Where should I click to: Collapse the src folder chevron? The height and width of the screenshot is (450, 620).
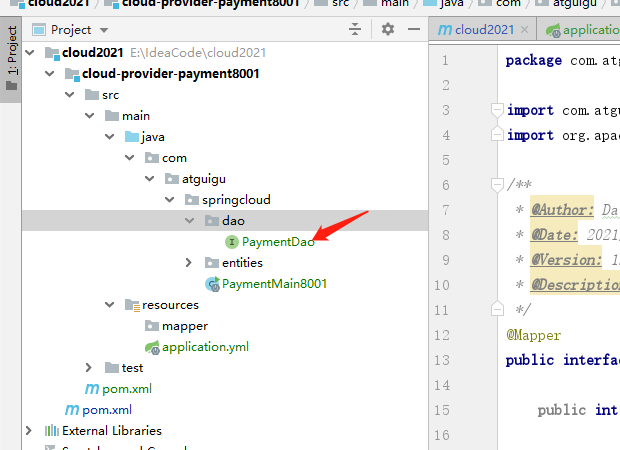(x=70, y=95)
